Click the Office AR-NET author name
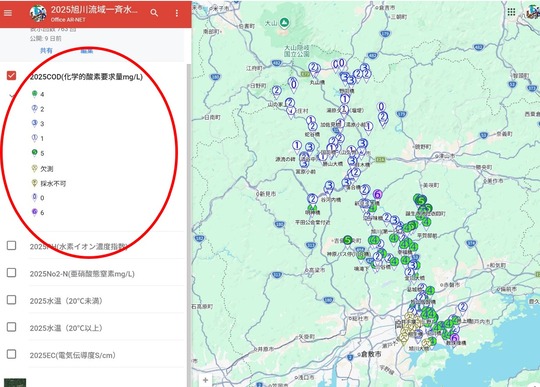 pyautogui.click(x=68, y=20)
